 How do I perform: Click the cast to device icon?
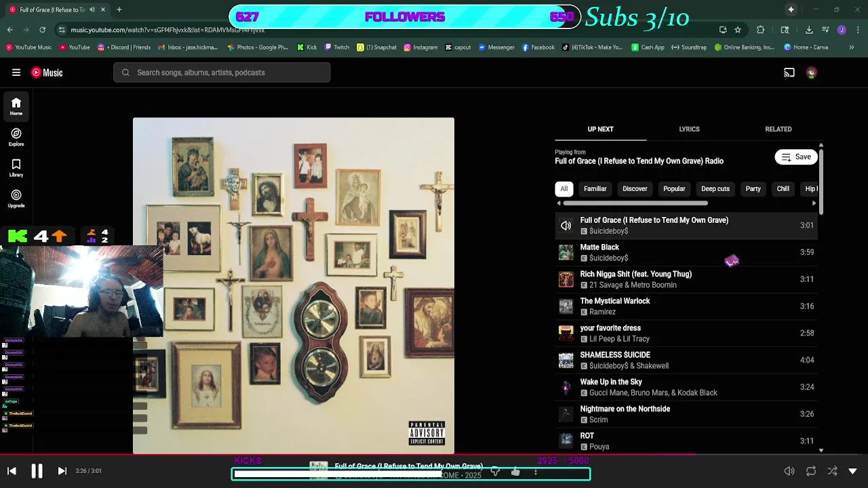[789, 73]
